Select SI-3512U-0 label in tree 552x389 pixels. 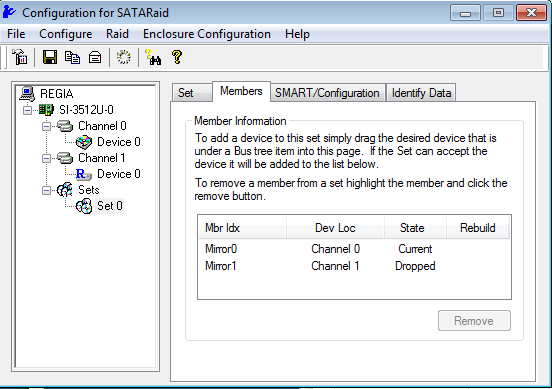86,110
